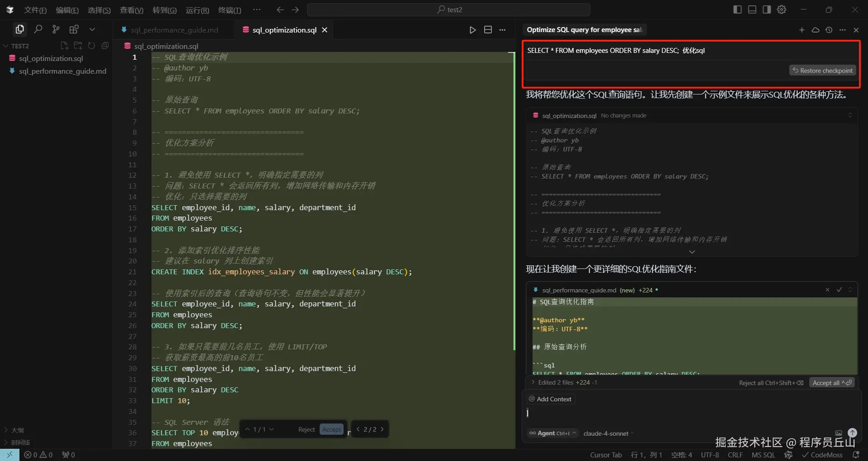
Task: Toggle the bottom panel visibility
Action: click(x=752, y=9)
